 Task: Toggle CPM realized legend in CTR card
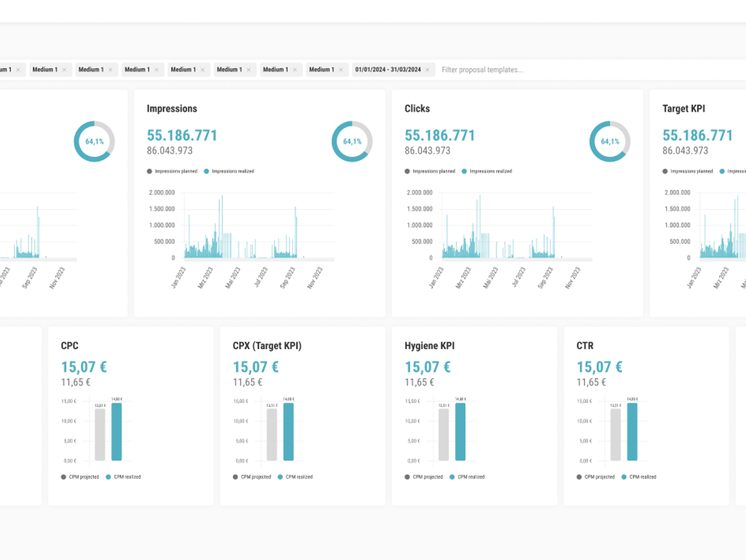click(639, 477)
